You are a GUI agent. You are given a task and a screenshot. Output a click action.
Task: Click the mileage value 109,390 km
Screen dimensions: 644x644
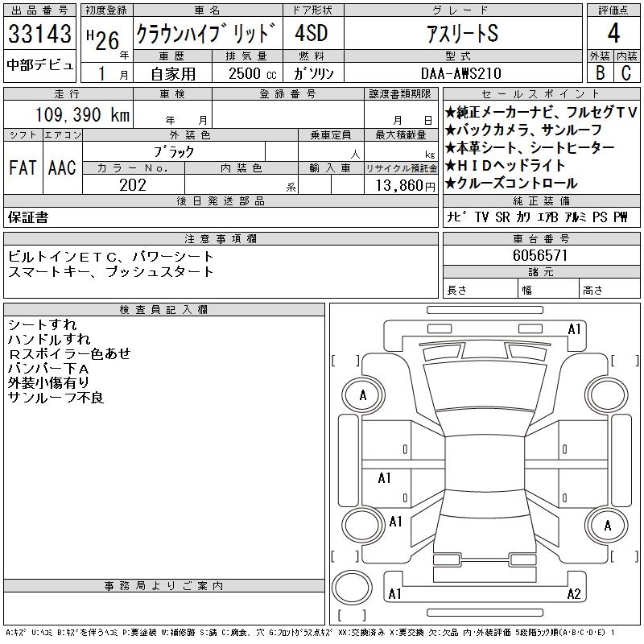click(x=81, y=115)
